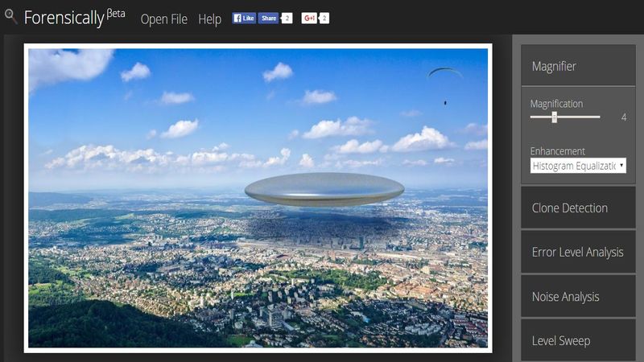
Task: Click the Magnification slider handle
Action: pyautogui.click(x=554, y=117)
